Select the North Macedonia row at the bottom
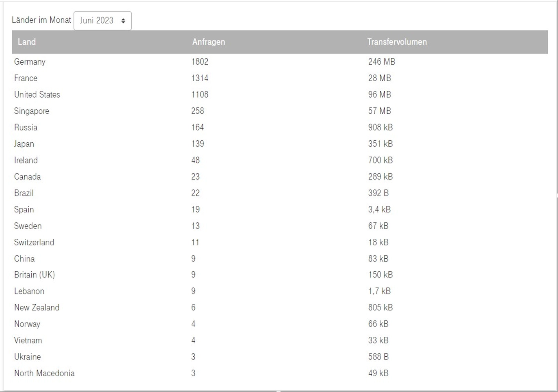The height and width of the screenshot is (392, 558). point(44,373)
